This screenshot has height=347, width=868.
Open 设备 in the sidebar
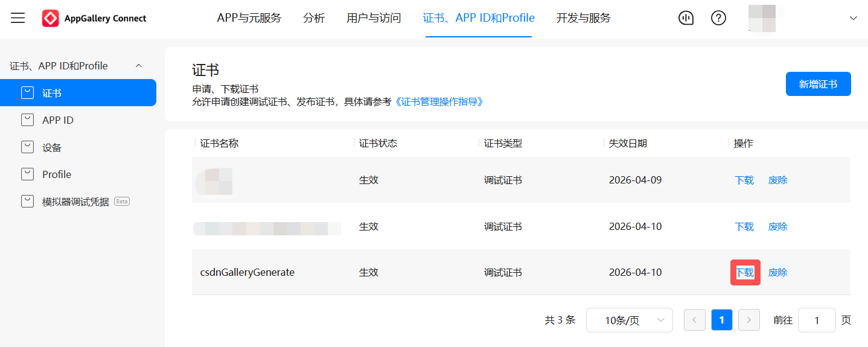click(x=52, y=147)
